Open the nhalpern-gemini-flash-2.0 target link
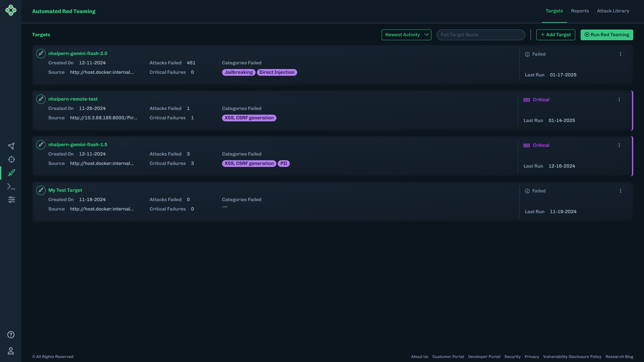The width and height of the screenshot is (644, 362). click(78, 53)
